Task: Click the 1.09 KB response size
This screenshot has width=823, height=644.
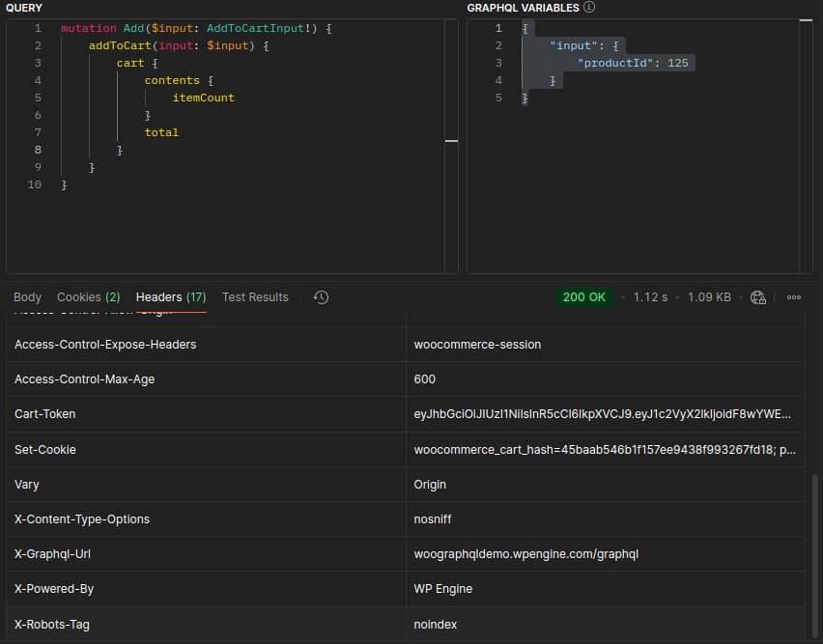Action: (x=709, y=297)
